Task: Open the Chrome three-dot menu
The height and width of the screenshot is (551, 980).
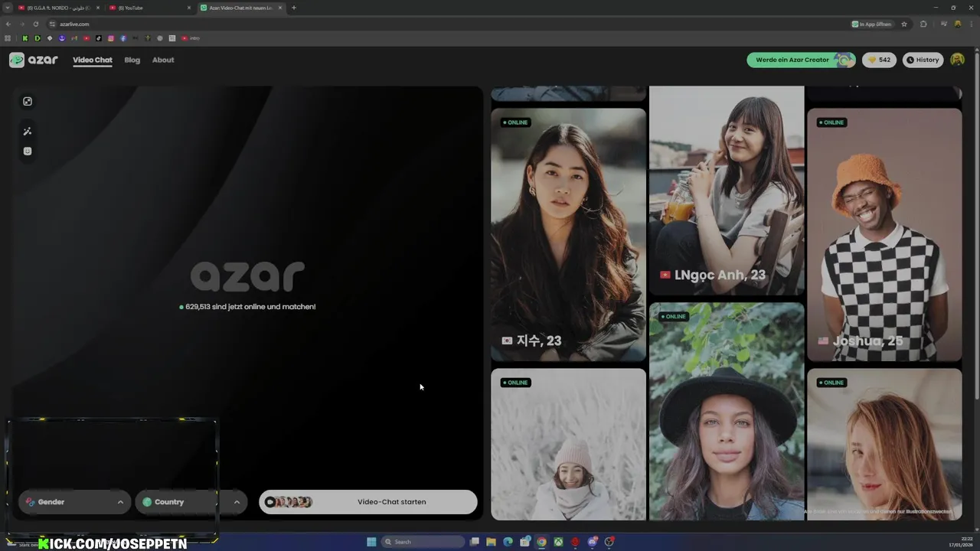Action: point(972,24)
